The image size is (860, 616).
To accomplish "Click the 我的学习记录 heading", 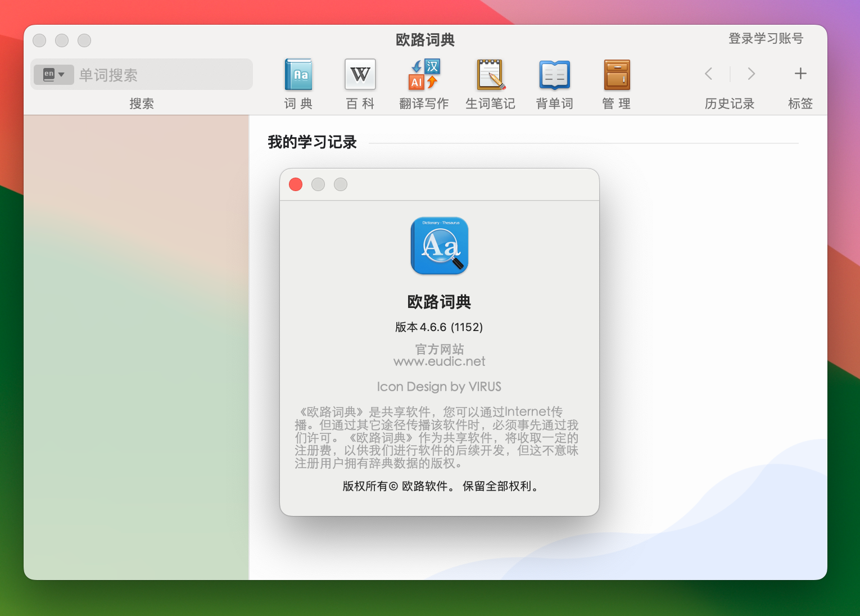I will (312, 142).
